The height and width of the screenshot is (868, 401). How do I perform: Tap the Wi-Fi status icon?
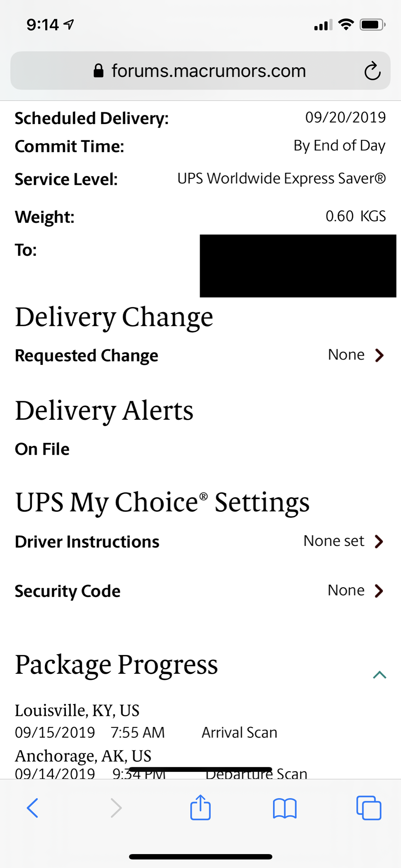(x=346, y=25)
